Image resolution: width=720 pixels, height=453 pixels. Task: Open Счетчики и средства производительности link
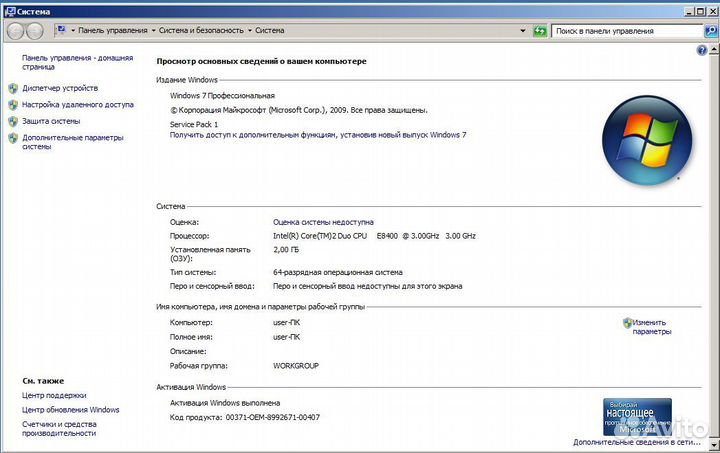point(59,429)
